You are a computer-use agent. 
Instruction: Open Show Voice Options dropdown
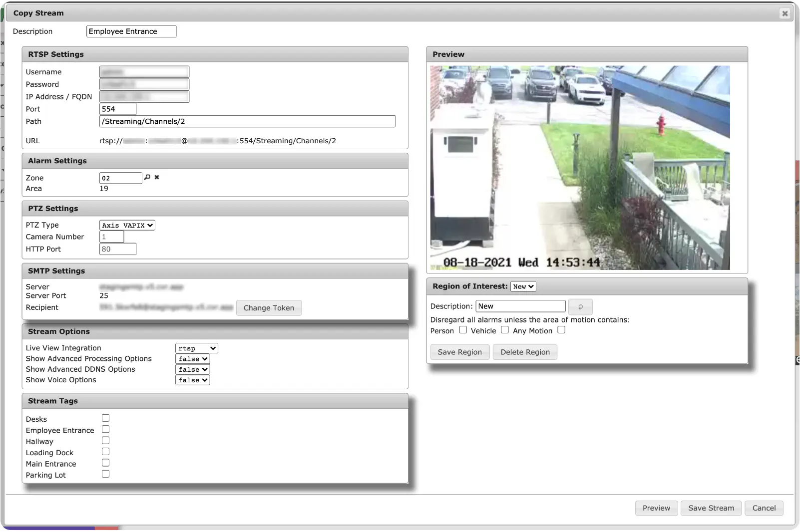tap(193, 380)
